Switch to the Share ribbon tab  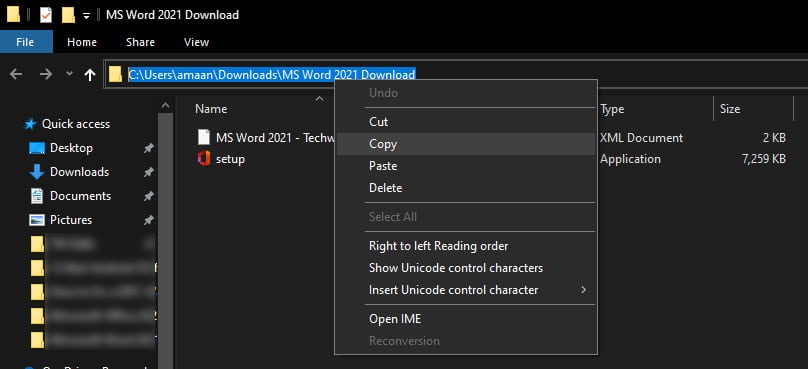pos(140,42)
